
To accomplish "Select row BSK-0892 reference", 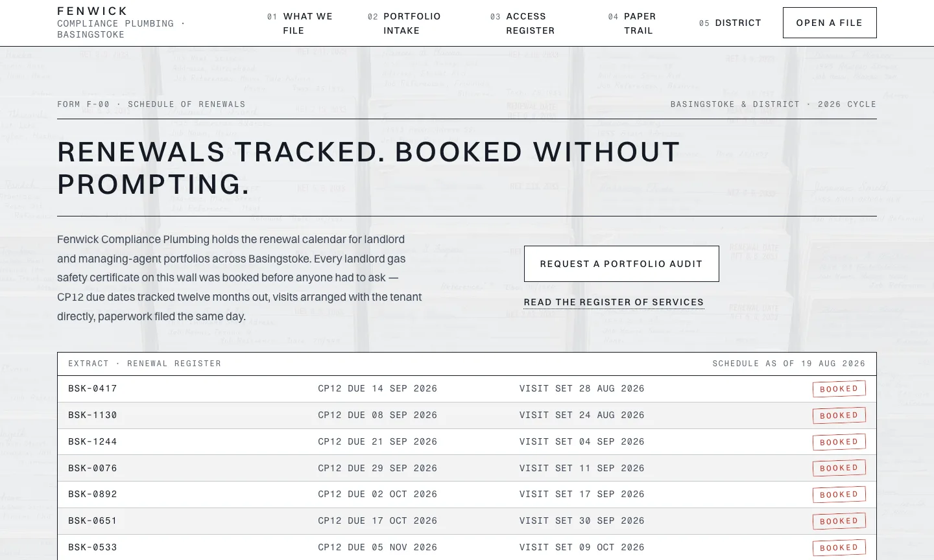I will pos(93,495).
